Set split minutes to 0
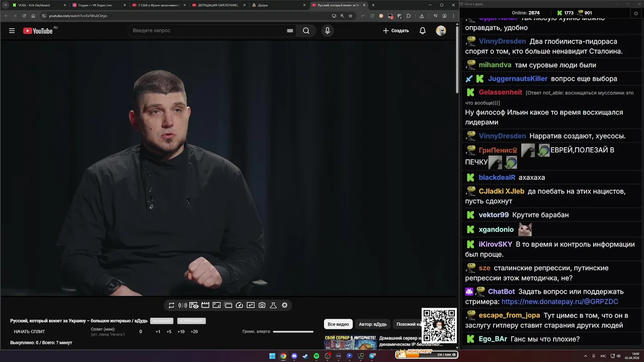644x362 pixels. click(x=140, y=332)
